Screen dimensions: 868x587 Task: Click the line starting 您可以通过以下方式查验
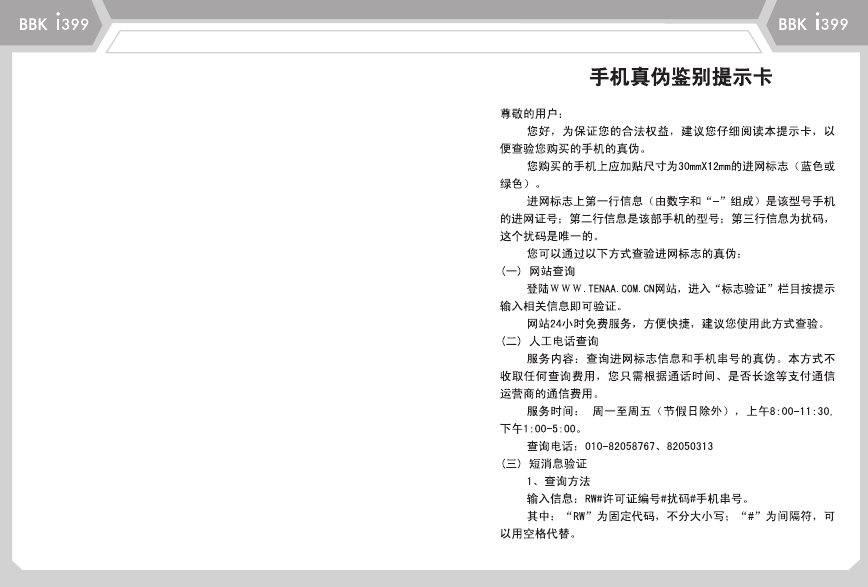pos(634,254)
